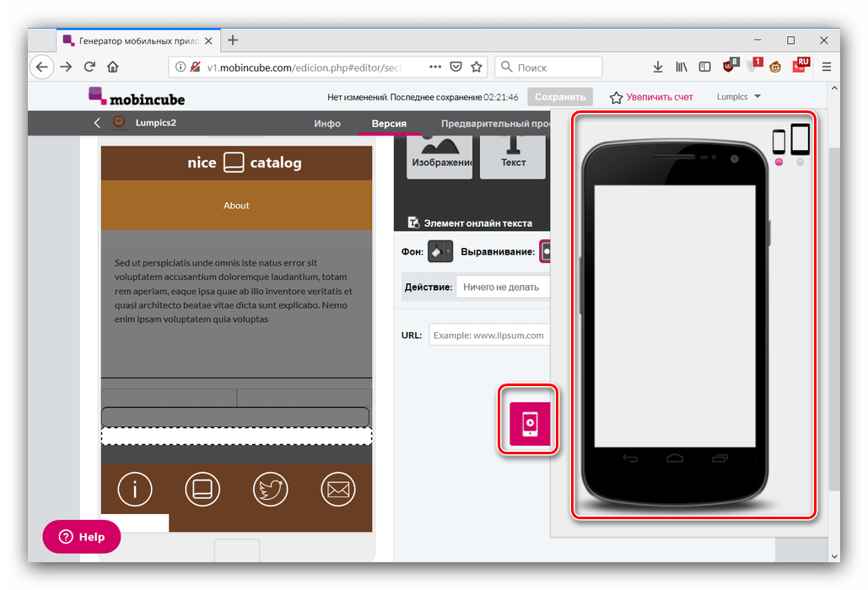The height and width of the screenshot is (590, 868).
Task: Click the browser Back arrow button
Action: coord(42,67)
